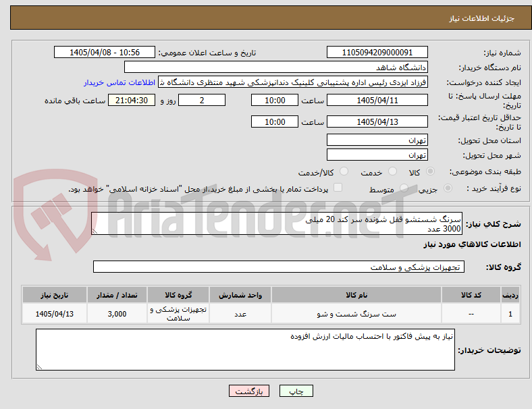
Task: Click the announcement date field 1405/04/08 - 10:56
Action: pos(105,52)
